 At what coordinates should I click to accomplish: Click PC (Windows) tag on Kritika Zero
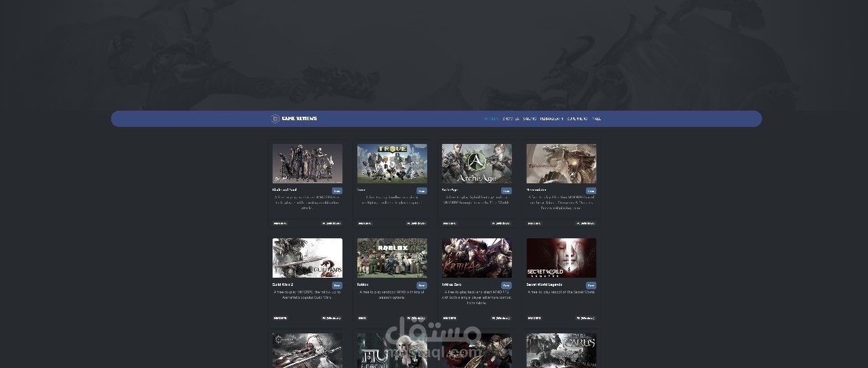tap(501, 318)
